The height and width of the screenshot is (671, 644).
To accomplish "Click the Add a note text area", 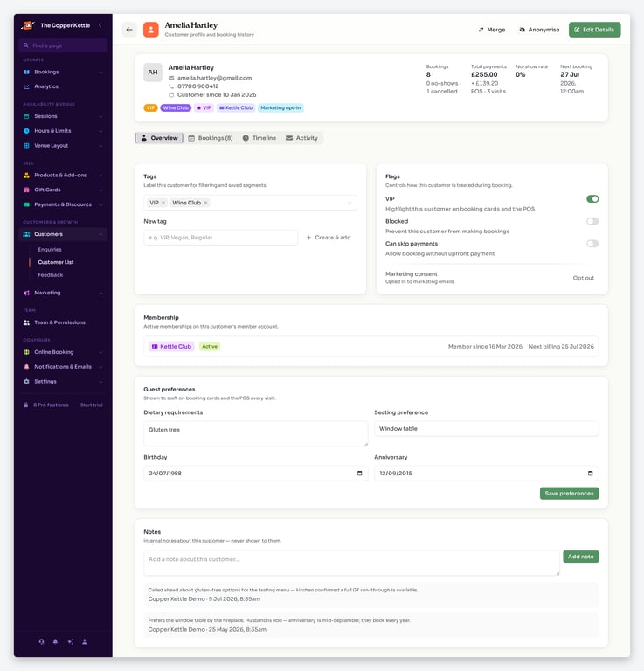I will (352, 563).
